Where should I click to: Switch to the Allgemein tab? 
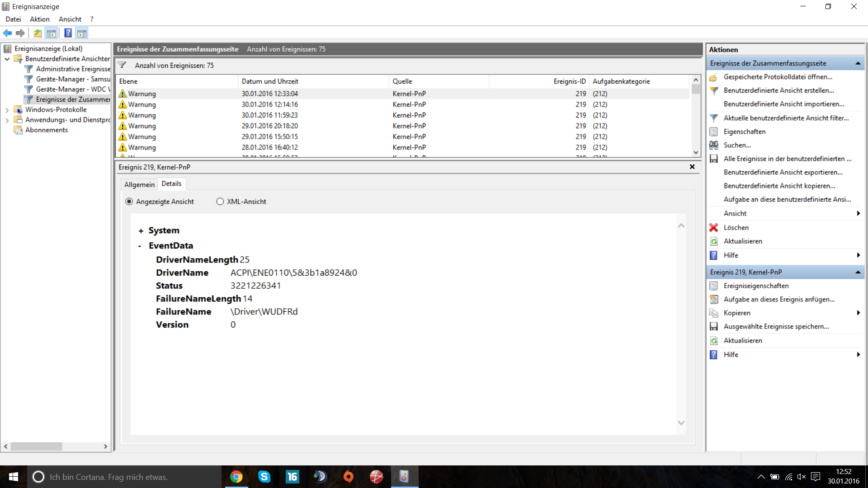click(139, 184)
